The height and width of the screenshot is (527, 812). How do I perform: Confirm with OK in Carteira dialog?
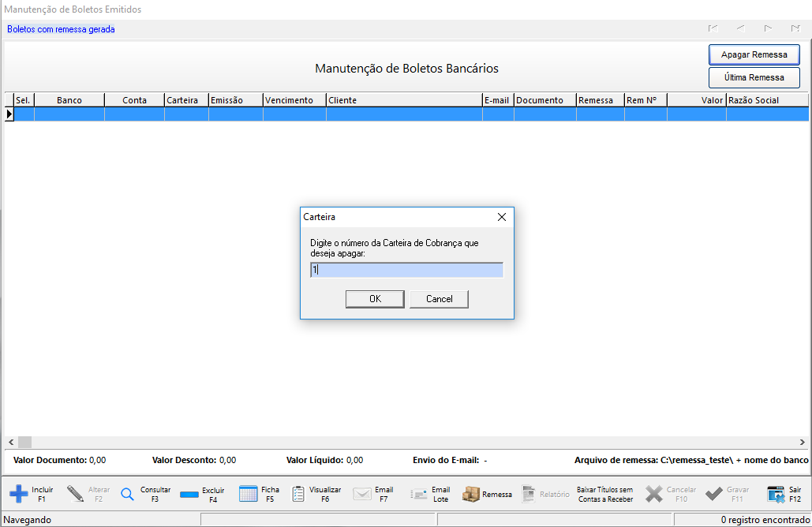pyautogui.click(x=375, y=299)
